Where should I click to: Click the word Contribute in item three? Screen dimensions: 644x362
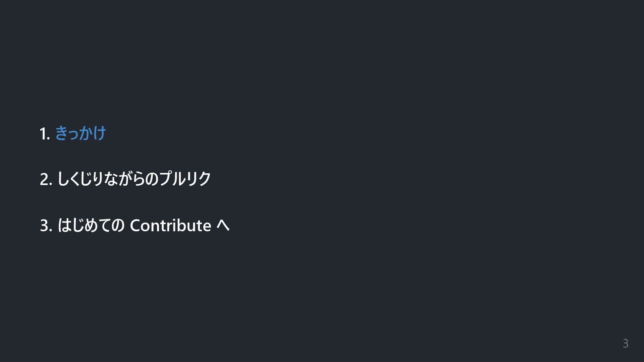170,225
